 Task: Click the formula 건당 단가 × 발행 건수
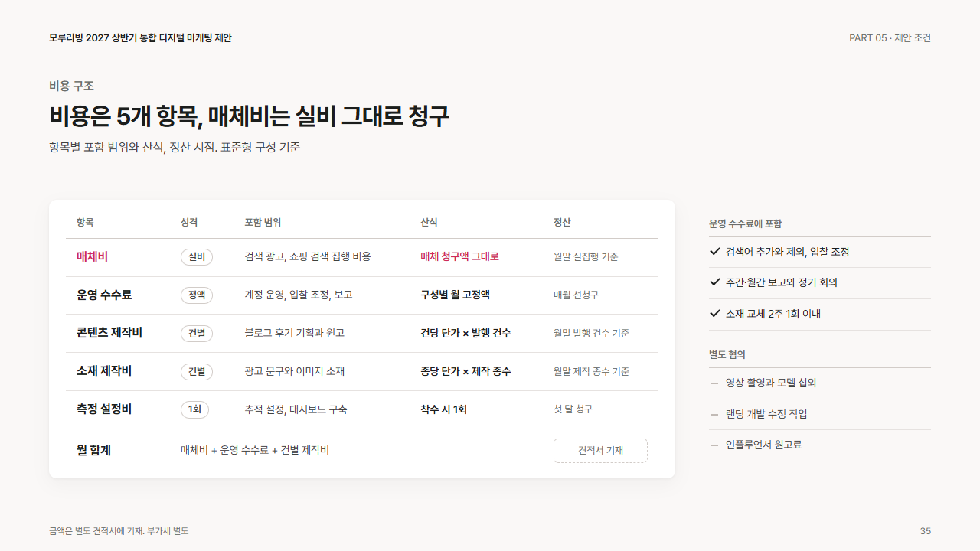pyautogui.click(x=465, y=333)
